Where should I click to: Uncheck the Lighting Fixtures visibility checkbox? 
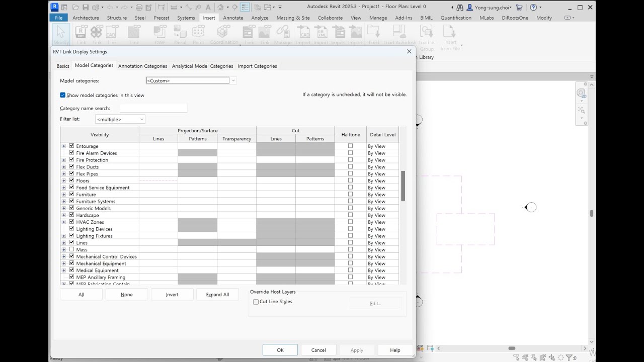[71, 236]
